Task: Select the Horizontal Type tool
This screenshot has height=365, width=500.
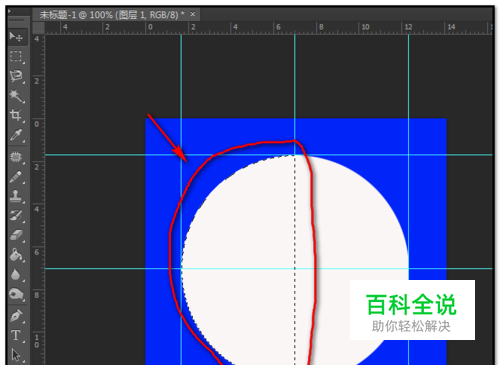Action: (x=16, y=335)
